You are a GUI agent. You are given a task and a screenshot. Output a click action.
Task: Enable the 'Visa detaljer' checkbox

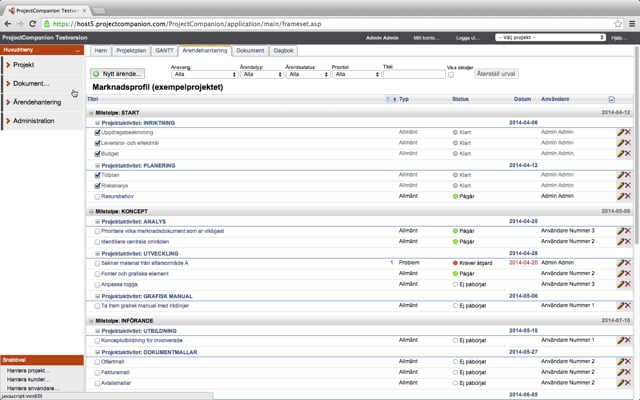451,75
